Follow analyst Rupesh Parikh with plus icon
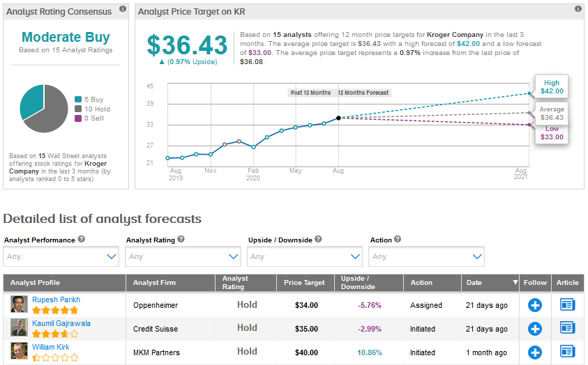588x365 pixels. pyautogui.click(x=535, y=305)
